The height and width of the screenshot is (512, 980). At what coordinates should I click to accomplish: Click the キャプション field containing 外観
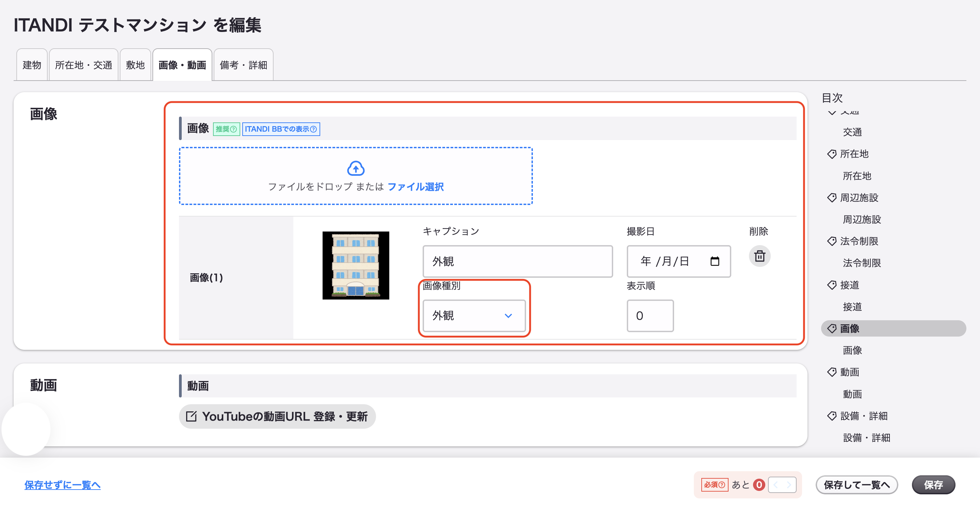pyautogui.click(x=517, y=261)
